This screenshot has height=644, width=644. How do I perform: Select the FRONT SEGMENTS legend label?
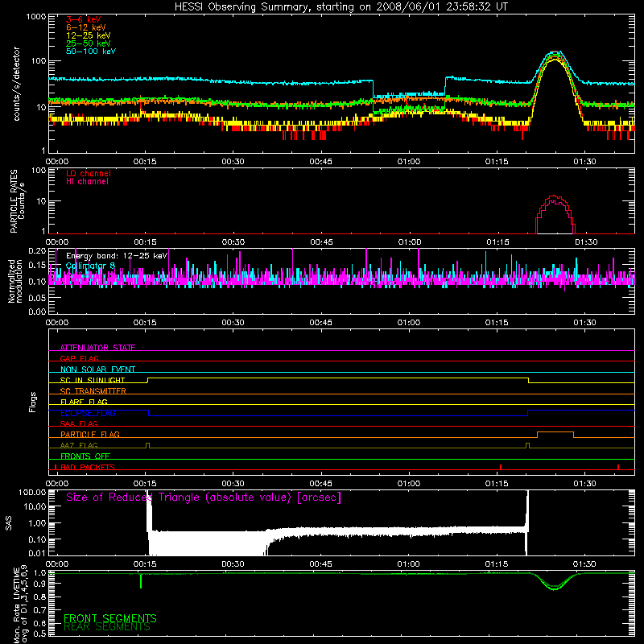110,618
